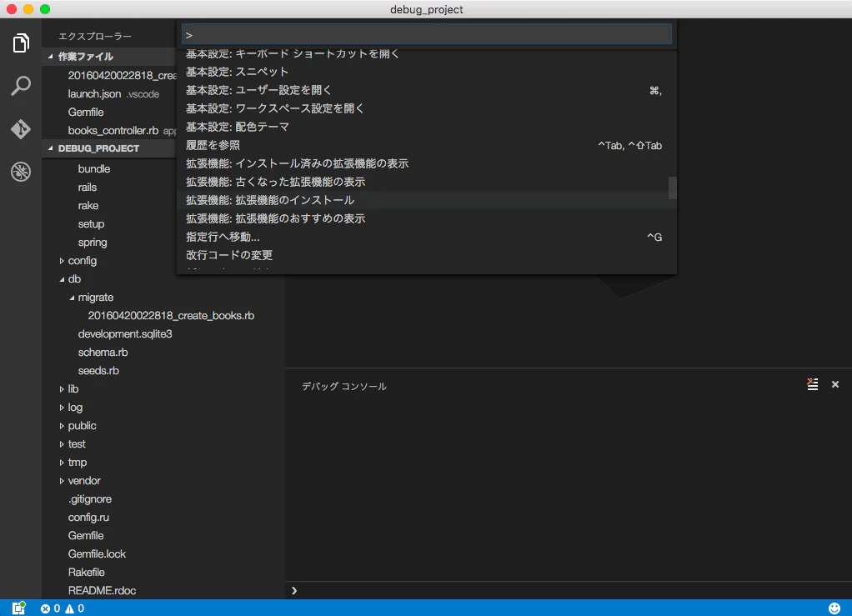Clear the debug console output
The image size is (852, 616).
pyautogui.click(x=812, y=384)
